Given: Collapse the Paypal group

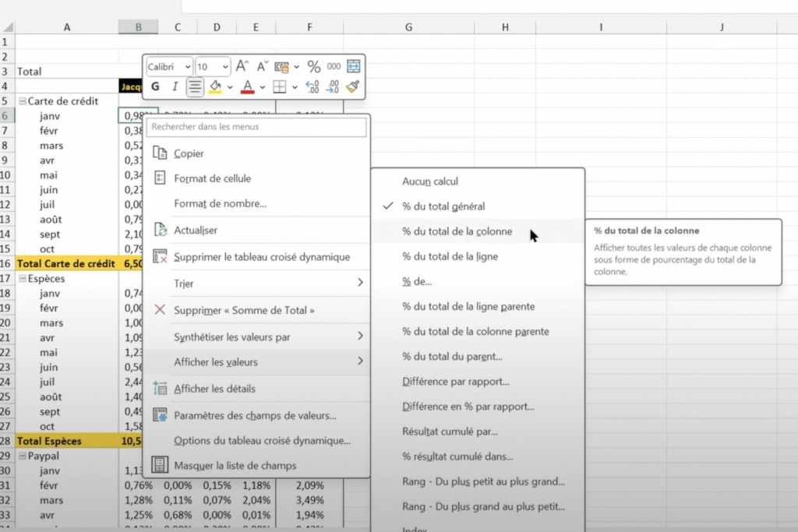Looking at the screenshot, I should (23, 456).
